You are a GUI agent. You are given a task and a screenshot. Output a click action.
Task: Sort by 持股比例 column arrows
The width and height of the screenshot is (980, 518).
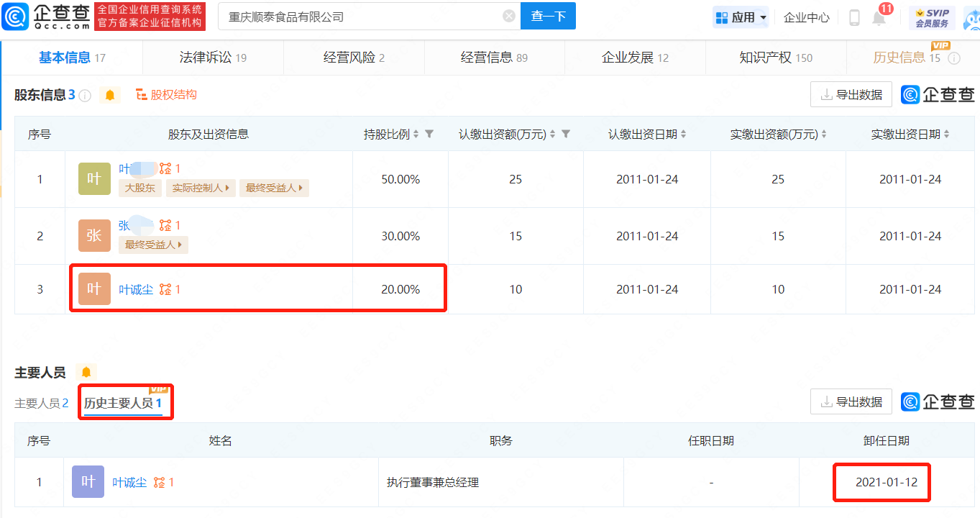tap(416, 134)
